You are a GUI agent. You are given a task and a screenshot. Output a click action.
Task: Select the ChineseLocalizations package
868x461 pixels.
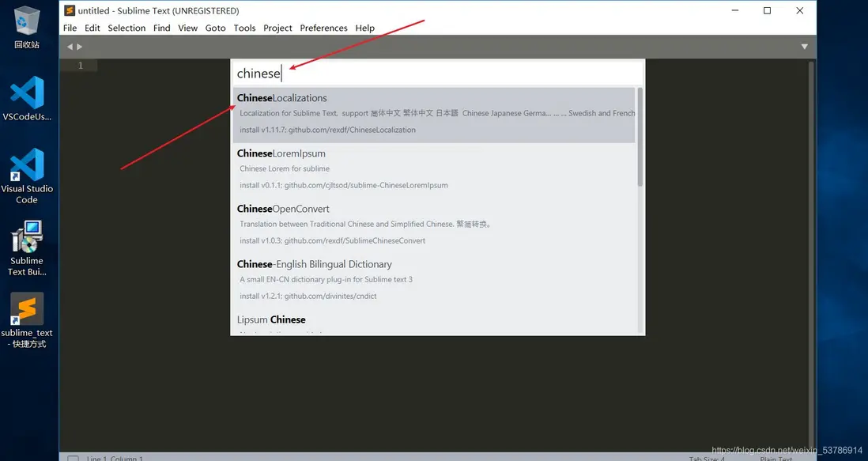(x=434, y=115)
